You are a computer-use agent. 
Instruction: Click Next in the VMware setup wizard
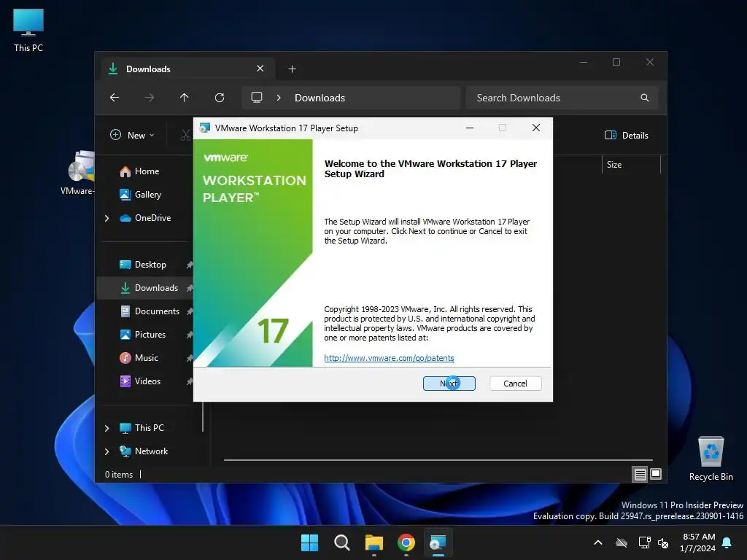(449, 384)
